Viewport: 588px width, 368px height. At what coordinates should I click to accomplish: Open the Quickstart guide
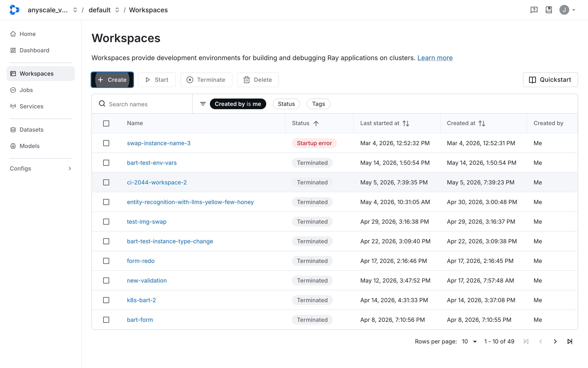550,80
